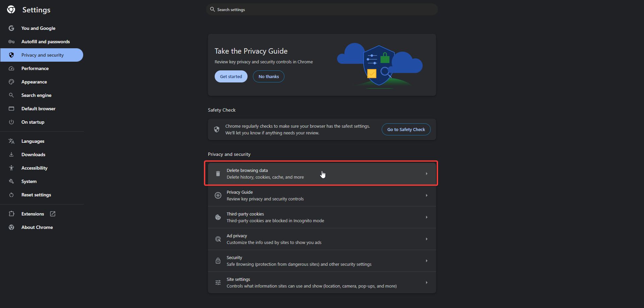Open Appearance settings

(x=42, y=82)
